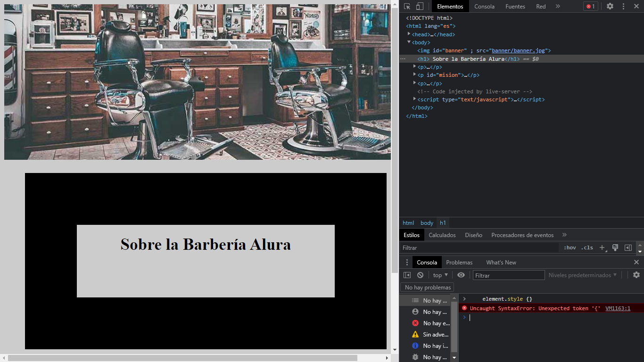Select the Sin adve... warnings row
The image size is (644, 362).
425,334
